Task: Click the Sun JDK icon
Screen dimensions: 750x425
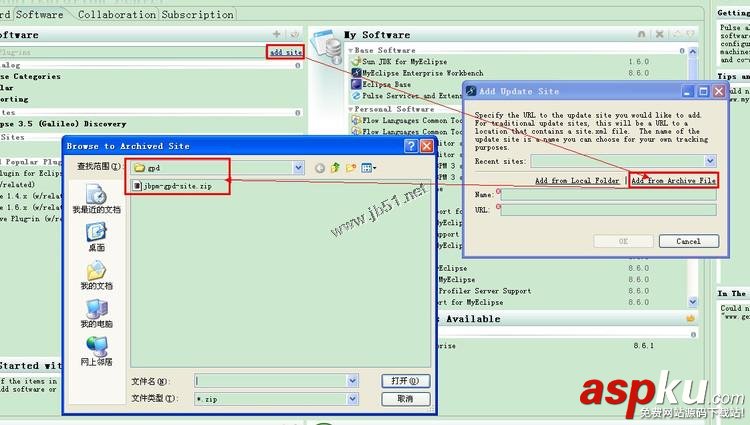Action: tap(356, 62)
